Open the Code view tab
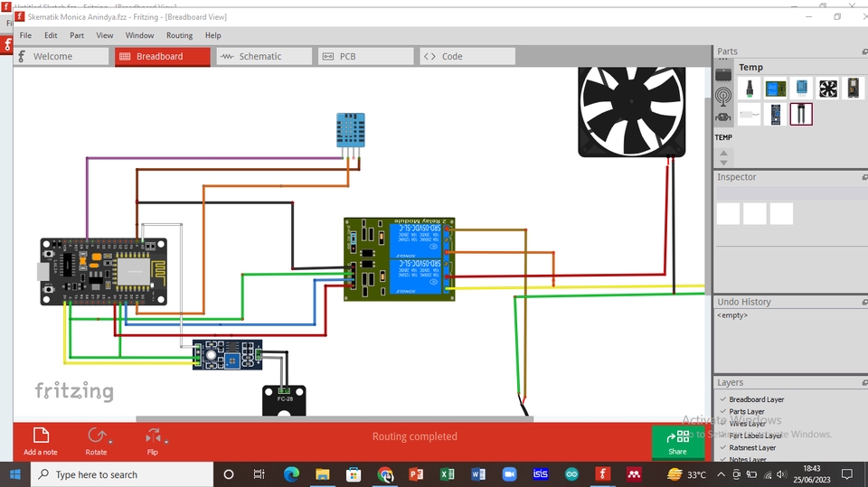 451,56
